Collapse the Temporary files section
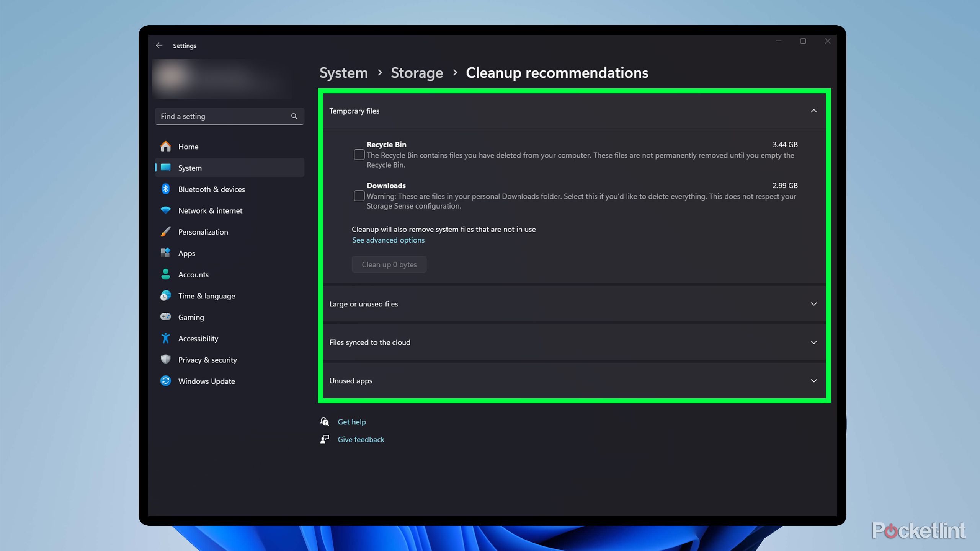 pyautogui.click(x=813, y=111)
